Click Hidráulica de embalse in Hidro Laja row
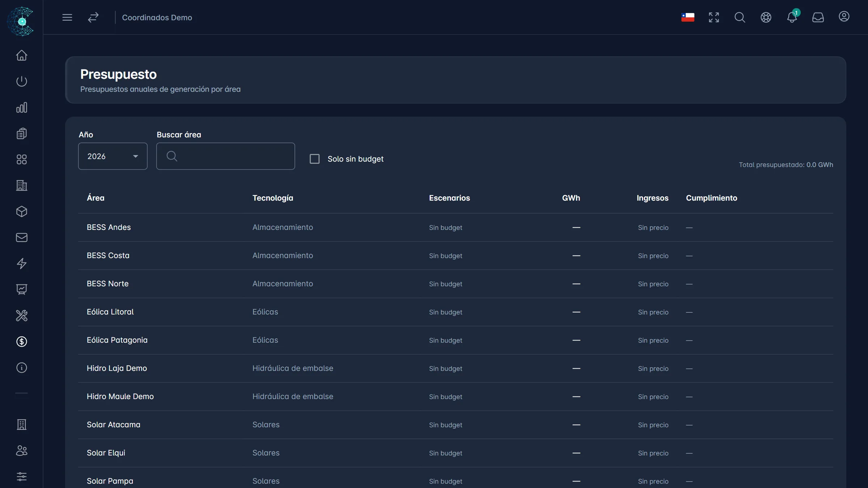 point(293,368)
